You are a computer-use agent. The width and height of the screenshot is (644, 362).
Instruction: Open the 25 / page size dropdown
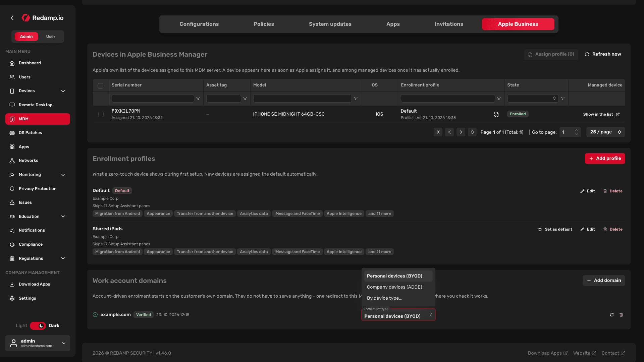coord(606,132)
